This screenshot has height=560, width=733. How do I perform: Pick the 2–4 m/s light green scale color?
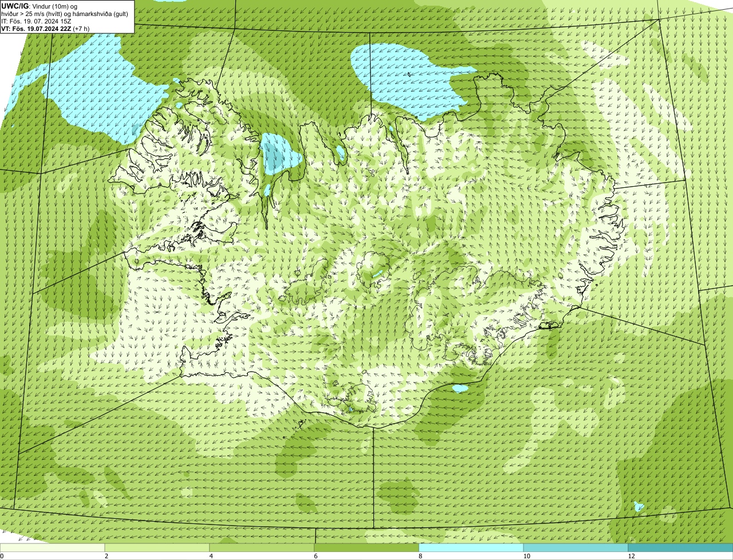[157, 547]
